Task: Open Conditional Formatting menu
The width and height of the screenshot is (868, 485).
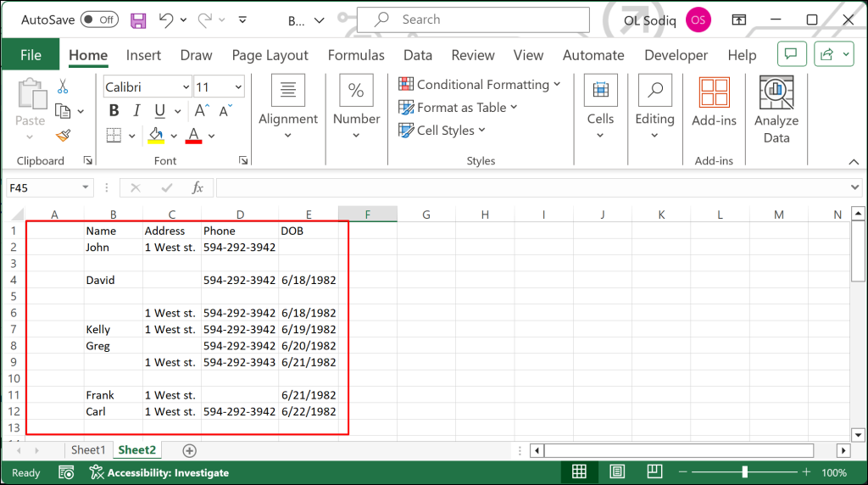Action: pos(480,84)
